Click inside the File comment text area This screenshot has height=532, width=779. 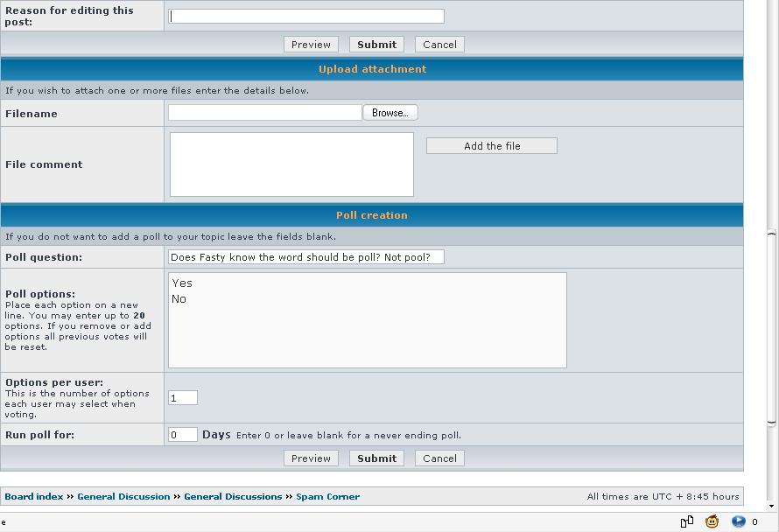291,164
